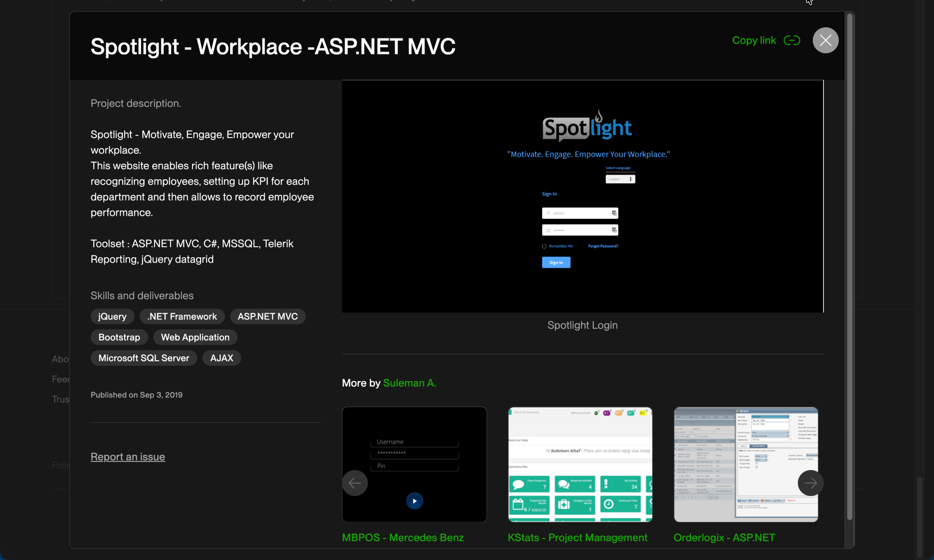Play the MBPOS demo video

click(x=414, y=501)
